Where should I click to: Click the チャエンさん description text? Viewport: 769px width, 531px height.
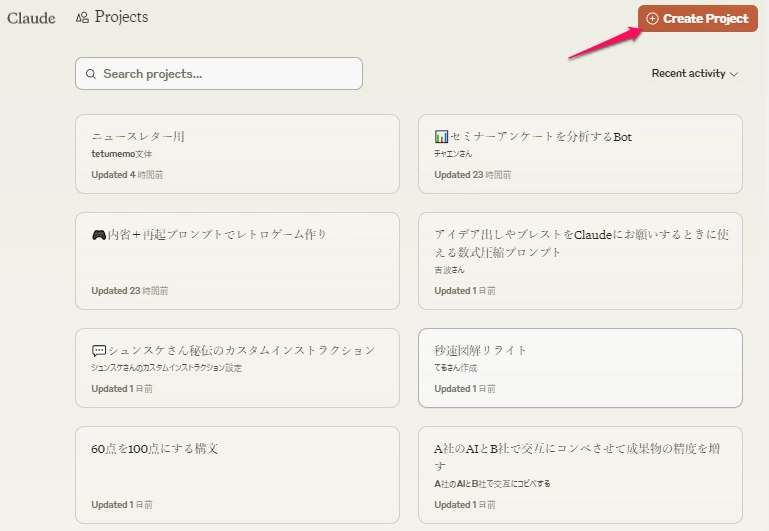[x=453, y=154]
